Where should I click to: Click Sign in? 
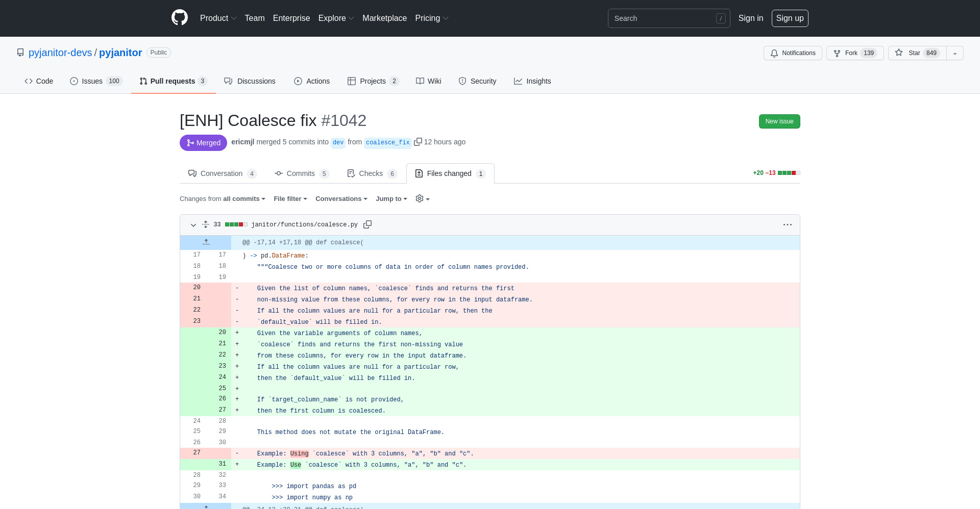(x=751, y=18)
